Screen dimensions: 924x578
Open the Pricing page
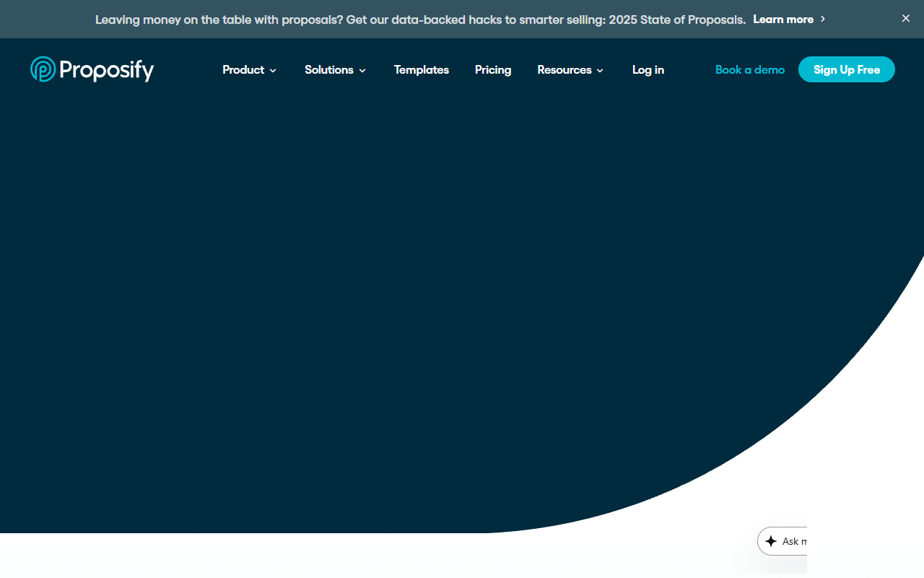[493, 70]
